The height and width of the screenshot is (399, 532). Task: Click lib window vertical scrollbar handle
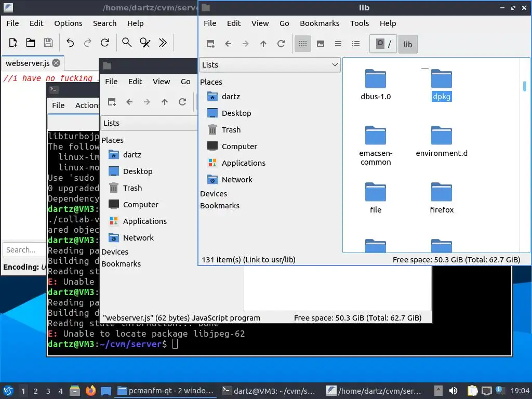click(525, 86)
